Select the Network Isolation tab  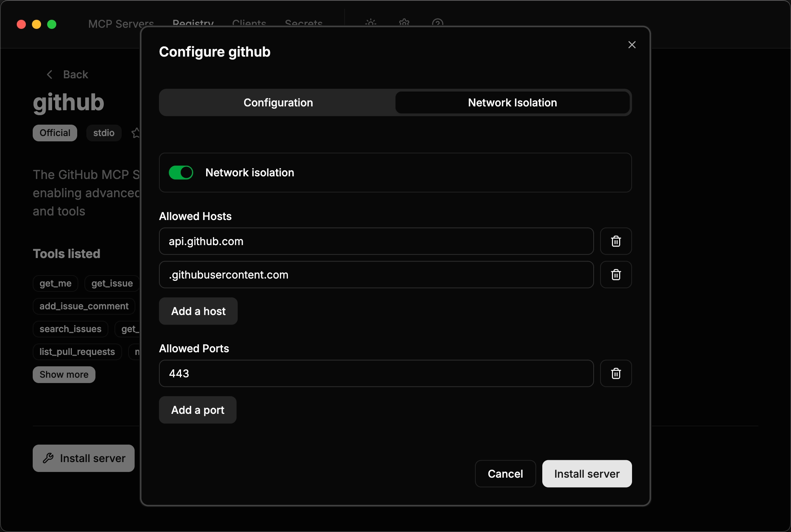(x=512, y=102)
